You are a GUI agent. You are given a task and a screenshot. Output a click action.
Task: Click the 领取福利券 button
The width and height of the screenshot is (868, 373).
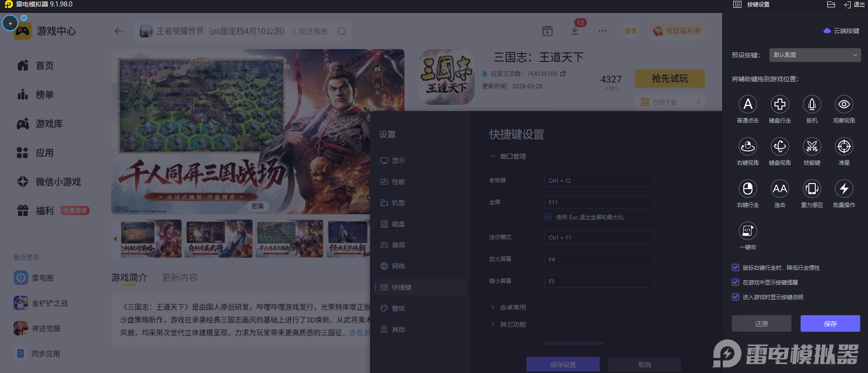pyautogui.click(x=677, y=31)
